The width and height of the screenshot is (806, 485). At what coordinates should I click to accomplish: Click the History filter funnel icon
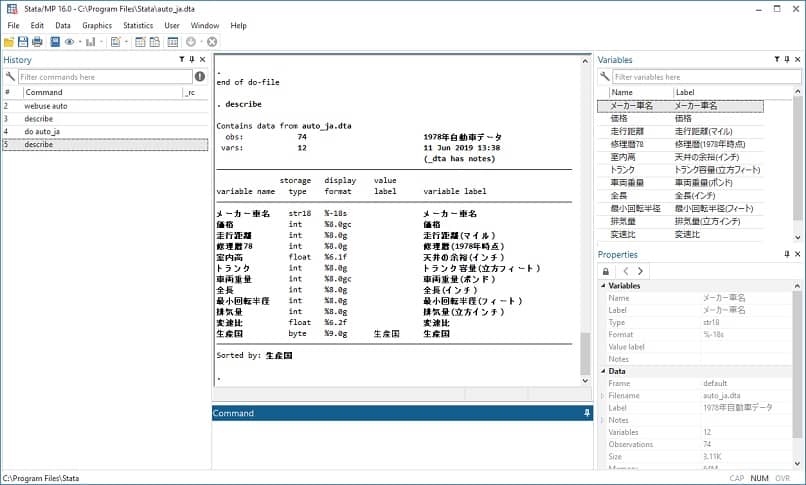[x=181, y=60]
